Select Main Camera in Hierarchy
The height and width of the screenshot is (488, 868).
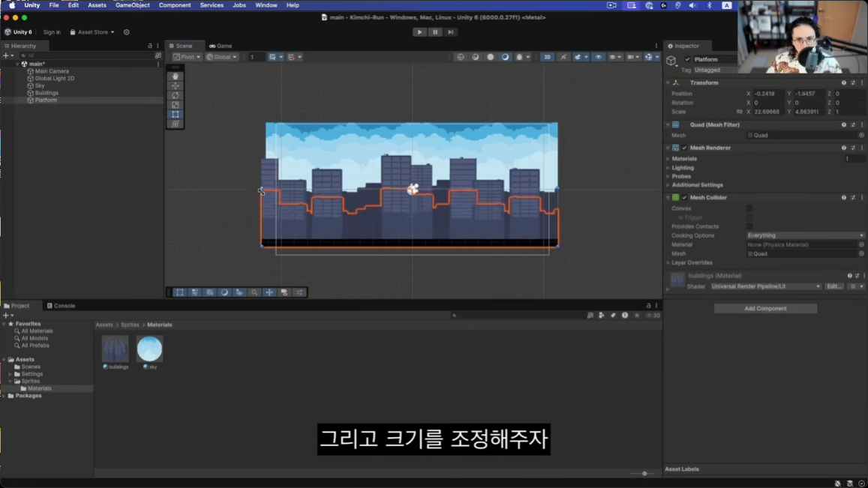[x=52, y=71]
